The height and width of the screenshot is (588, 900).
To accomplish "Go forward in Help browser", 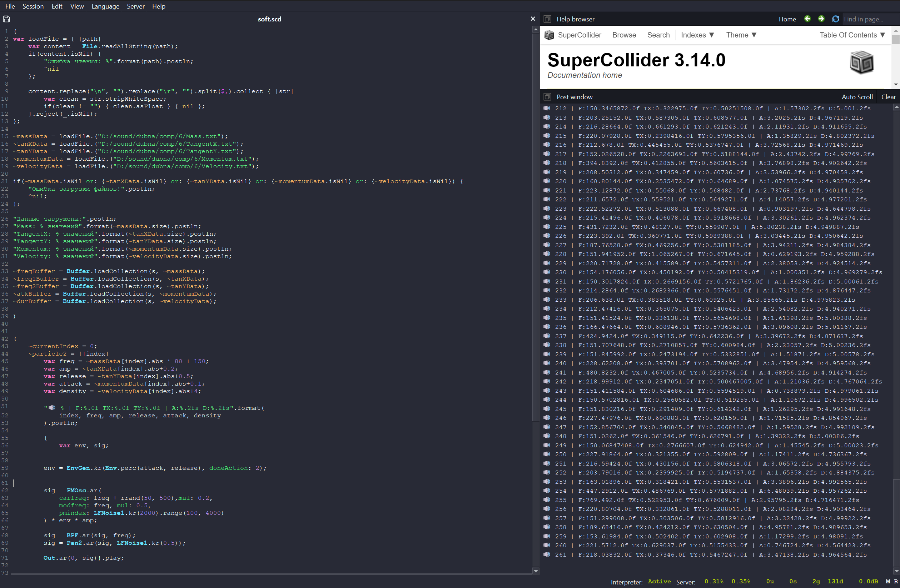I will click(x=821, y=19).
